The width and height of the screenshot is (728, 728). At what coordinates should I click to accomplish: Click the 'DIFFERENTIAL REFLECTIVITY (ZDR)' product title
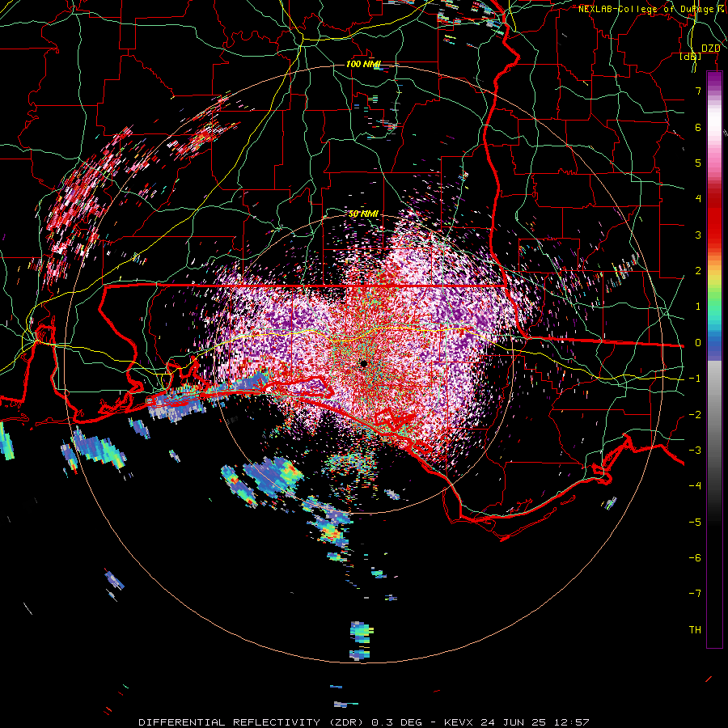253,722
